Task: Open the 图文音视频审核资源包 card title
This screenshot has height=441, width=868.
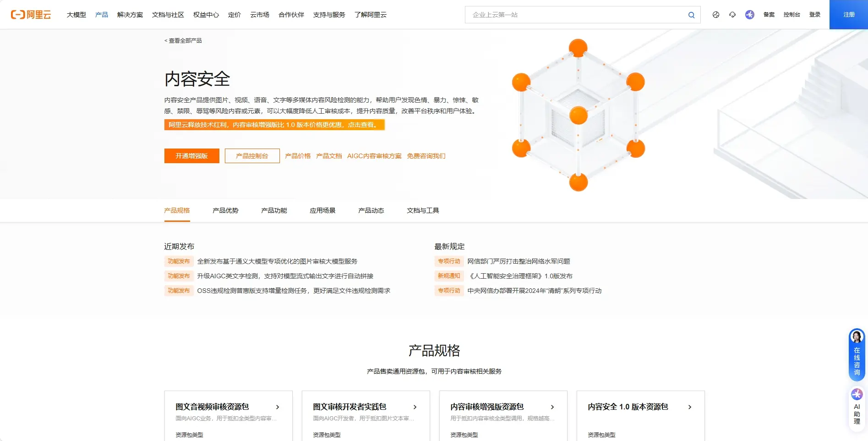Action: [212, 407]
